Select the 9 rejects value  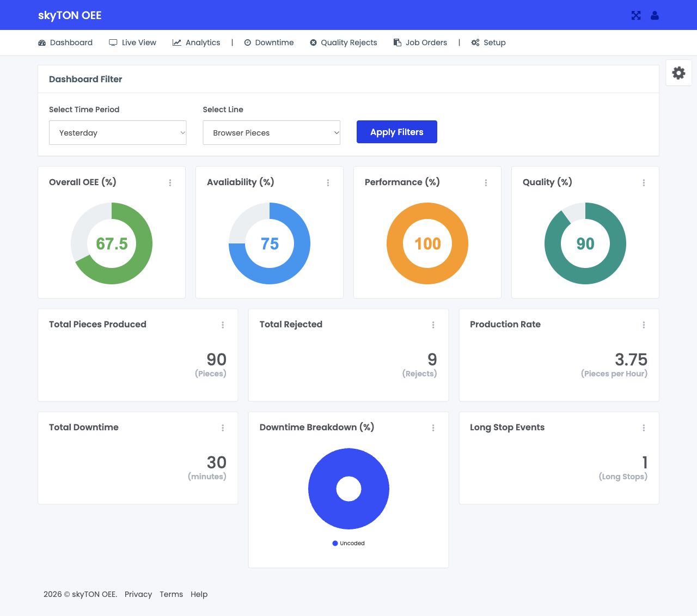pyautogui.click(x=432, y=359)
